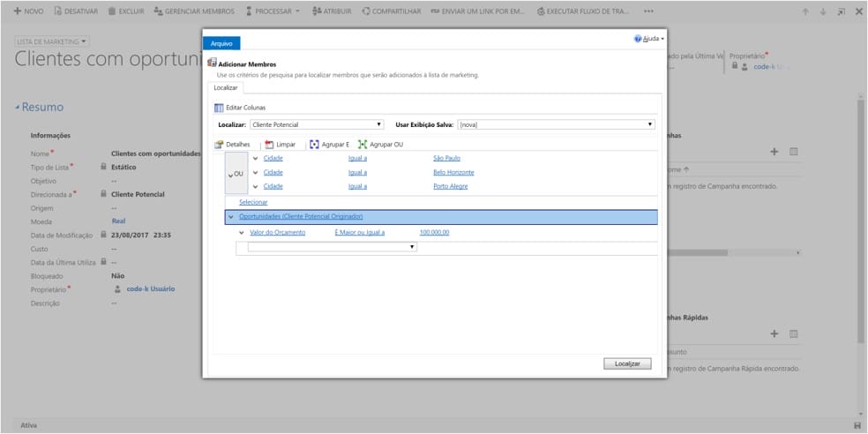
Task: Click the add campaign plus icon
Action: [x=774, y=152]
